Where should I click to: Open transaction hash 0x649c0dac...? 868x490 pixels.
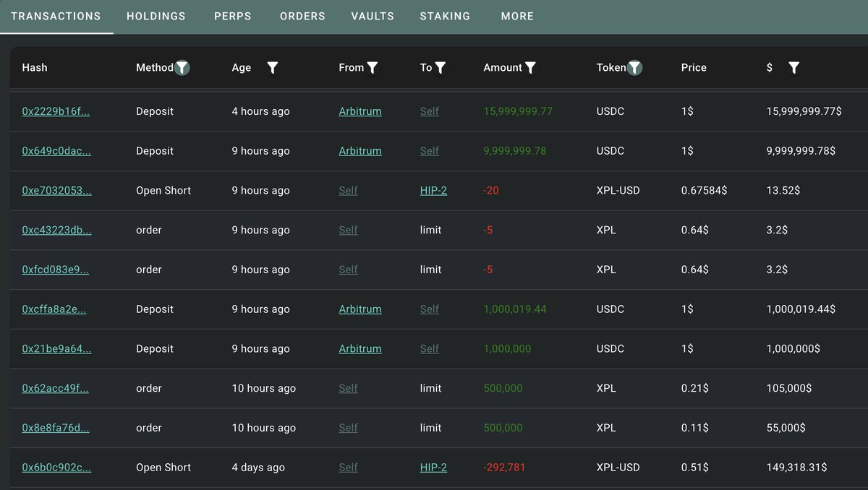(56, 151)
